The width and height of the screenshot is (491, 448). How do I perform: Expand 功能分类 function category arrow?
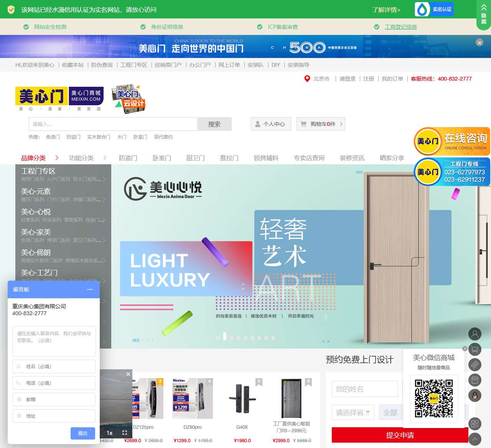[x=104, y=158]
